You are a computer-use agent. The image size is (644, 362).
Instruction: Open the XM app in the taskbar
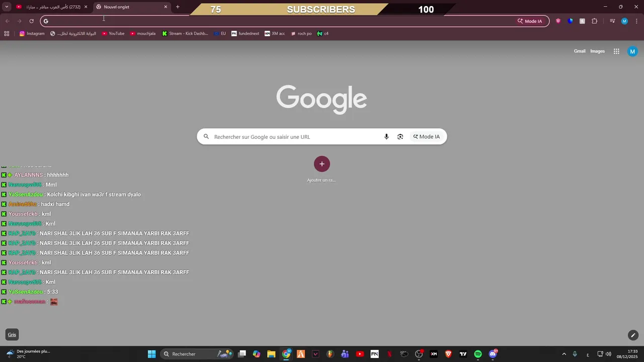434,354
